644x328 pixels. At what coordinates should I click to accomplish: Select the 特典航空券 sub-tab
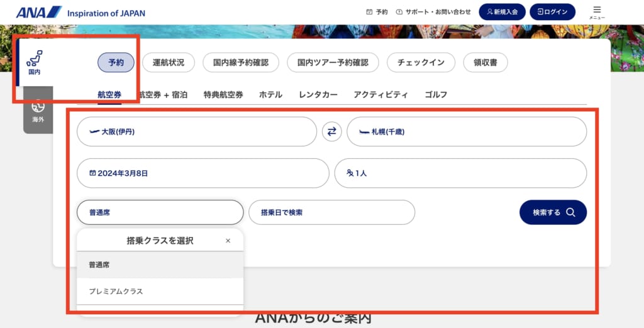(223, 94)
